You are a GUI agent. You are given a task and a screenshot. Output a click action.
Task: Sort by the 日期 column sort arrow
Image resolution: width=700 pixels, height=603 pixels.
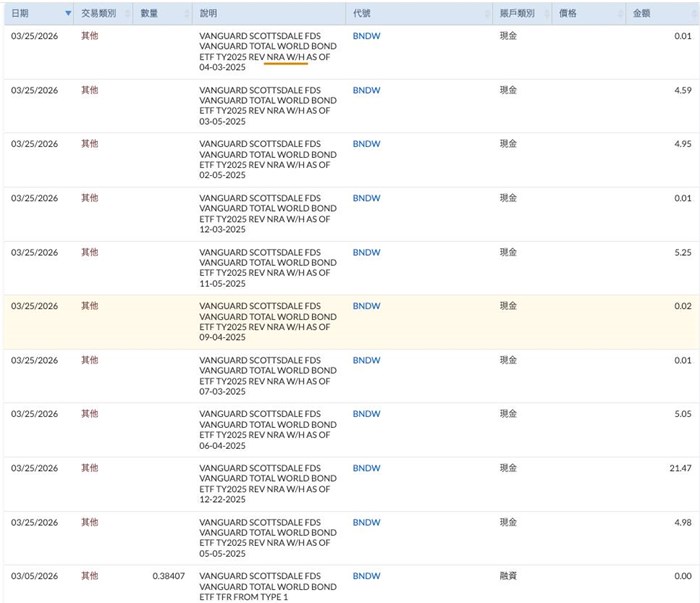point(68,14)
